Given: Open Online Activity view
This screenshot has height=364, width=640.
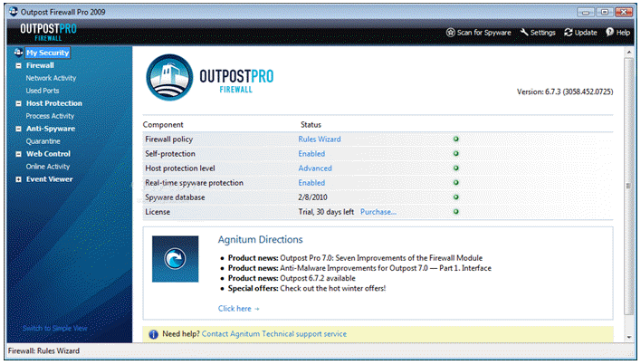Looking at the screenshot, I should 48,166.
